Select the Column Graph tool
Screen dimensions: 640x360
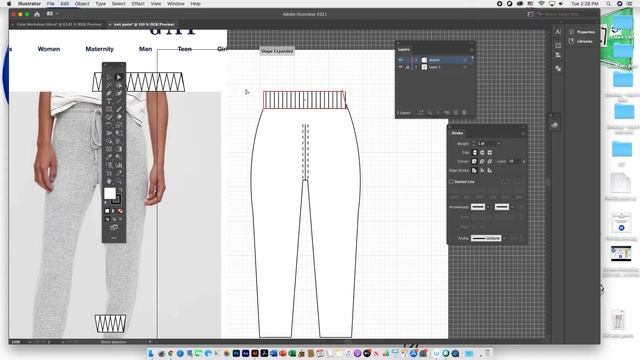tap(119, 164)
